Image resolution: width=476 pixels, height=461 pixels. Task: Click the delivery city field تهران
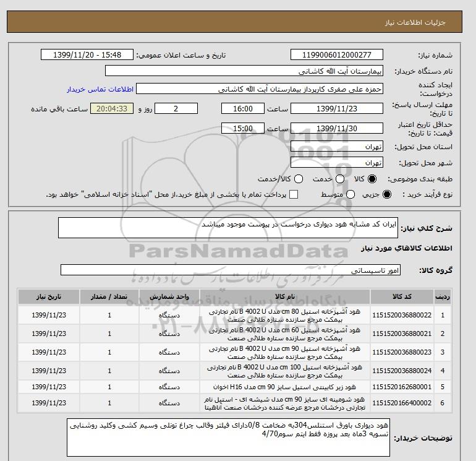(x=337, y=162)
